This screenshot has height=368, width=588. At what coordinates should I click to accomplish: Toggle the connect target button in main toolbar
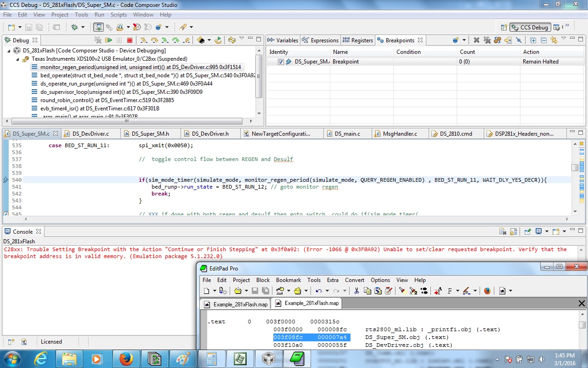[99, 27]
